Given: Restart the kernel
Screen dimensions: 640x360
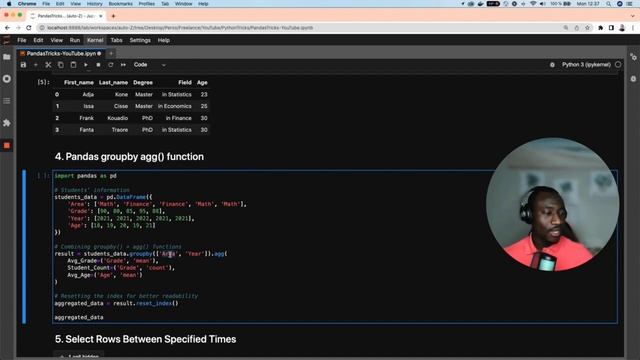Looking at the screenshot, I should point(111,65).
